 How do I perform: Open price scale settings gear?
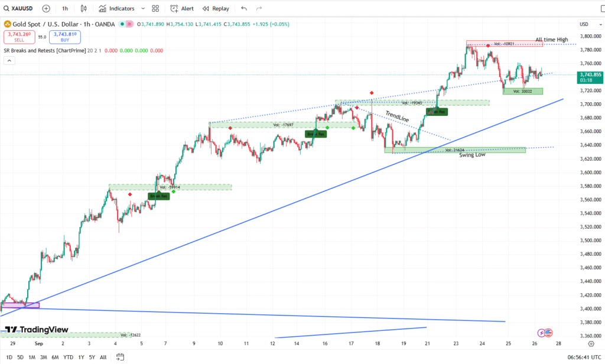point(591,343)
